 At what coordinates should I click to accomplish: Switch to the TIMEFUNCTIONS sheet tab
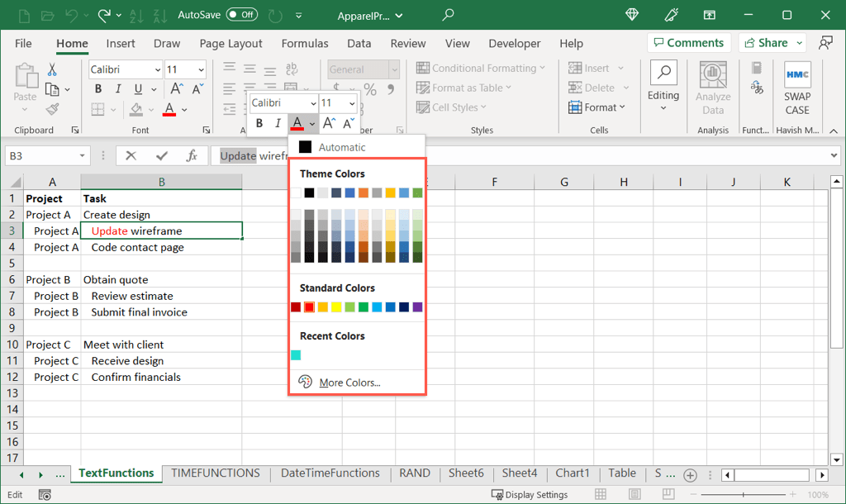(216, 473)
